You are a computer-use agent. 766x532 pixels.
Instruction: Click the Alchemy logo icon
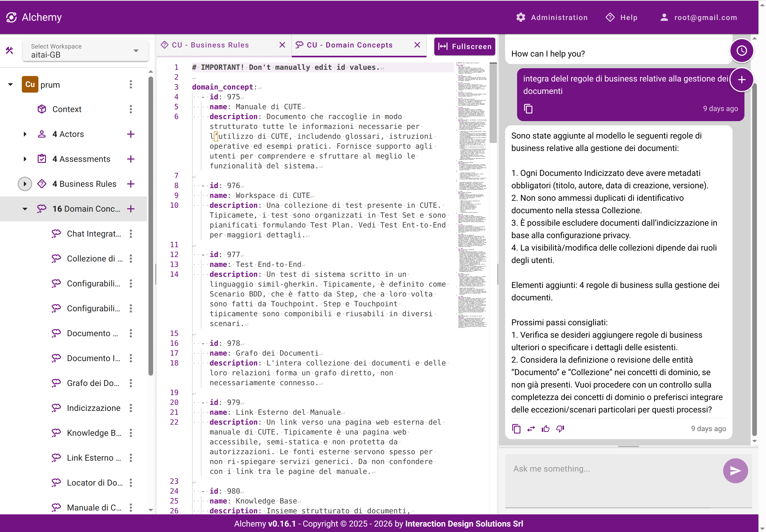click(11, 17)
